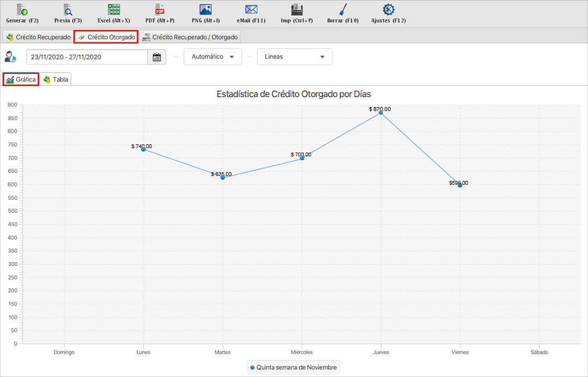Viewport: 588px width, 377px height.
Task: Clear data with the Borrar broom icon
Action: 342,10
